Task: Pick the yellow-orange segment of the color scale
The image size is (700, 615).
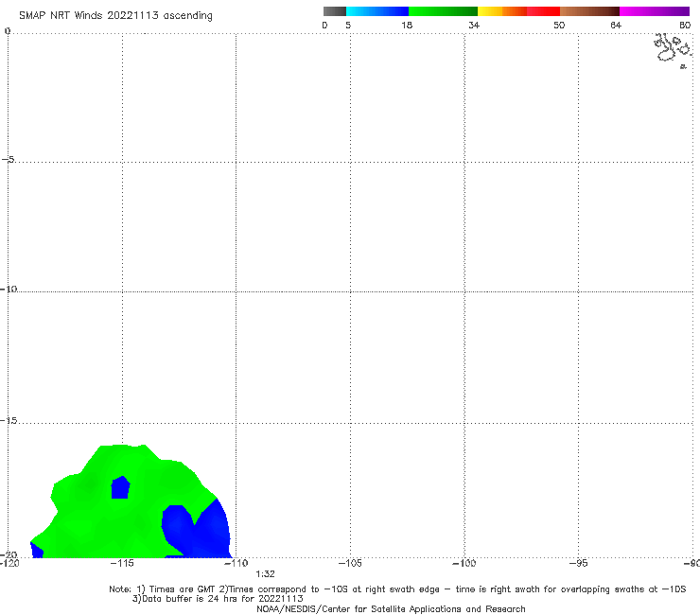Action: (x=502, y=11)
